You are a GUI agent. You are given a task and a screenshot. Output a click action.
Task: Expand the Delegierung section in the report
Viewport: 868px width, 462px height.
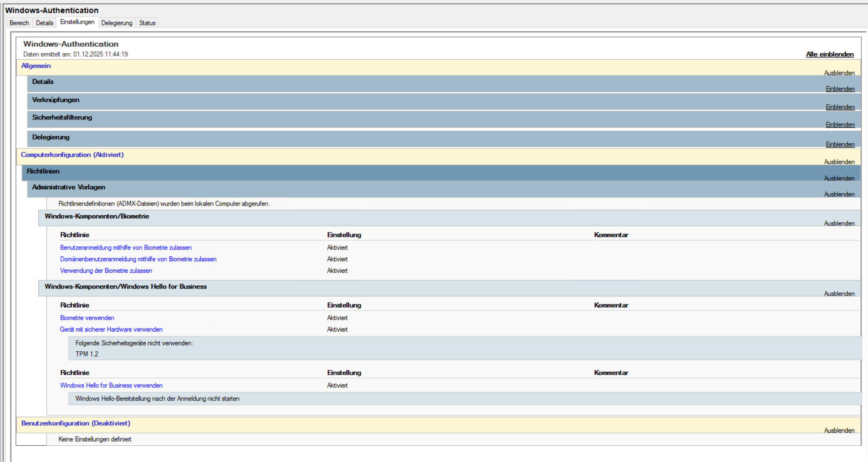coord(840,144)
